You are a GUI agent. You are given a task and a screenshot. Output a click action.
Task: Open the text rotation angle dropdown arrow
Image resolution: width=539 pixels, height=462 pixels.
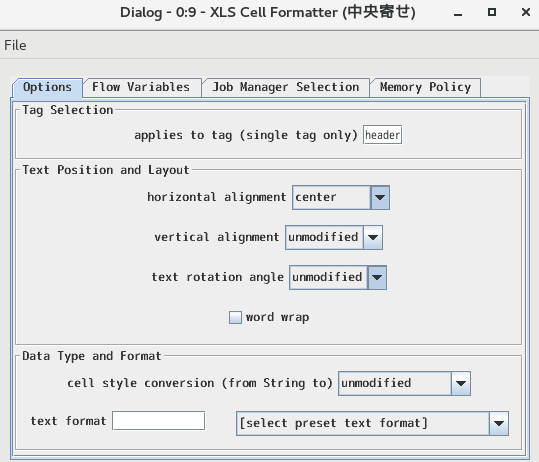coord(377,277)
